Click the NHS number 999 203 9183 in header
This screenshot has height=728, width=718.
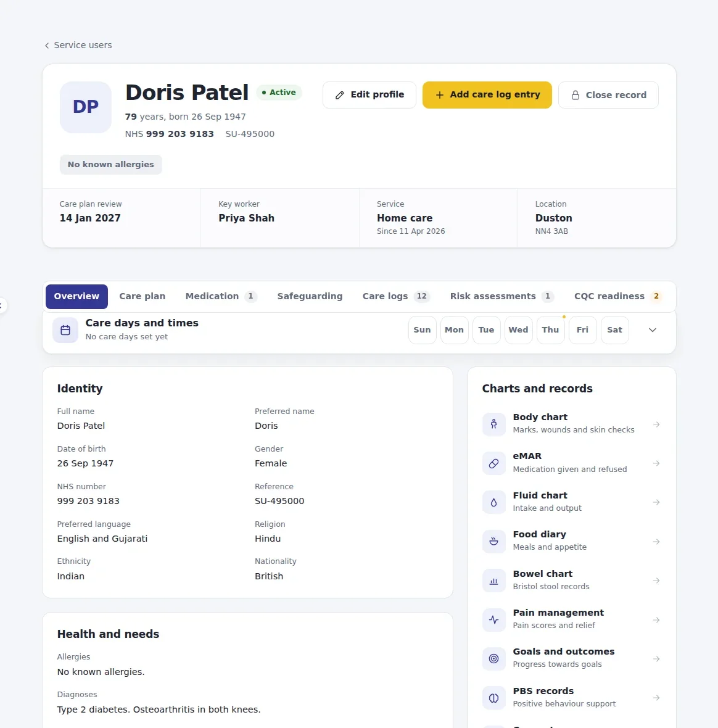click(180, 134)
